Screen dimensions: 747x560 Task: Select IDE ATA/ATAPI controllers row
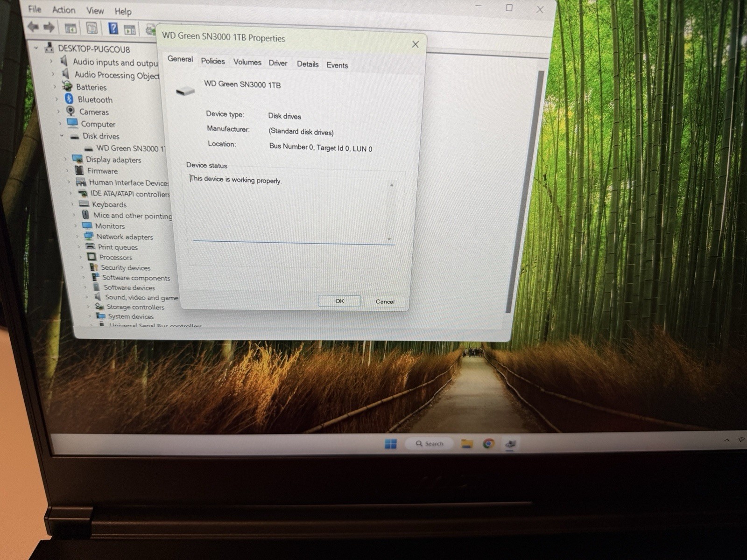pos(123,194)
